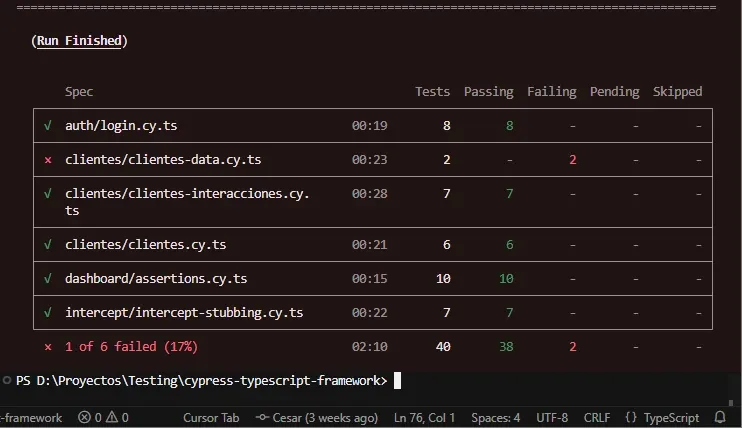Click the total tests value 40

443,347
